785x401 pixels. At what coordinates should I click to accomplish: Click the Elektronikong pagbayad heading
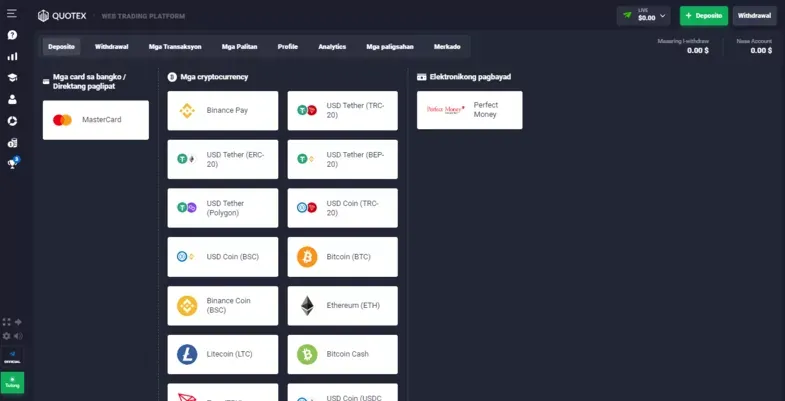coord(470,77)
